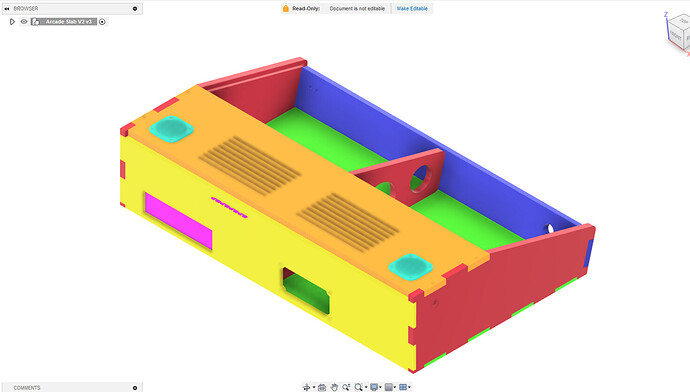Open the Grid and Snaps dropdown arrow

pos(395,387)
